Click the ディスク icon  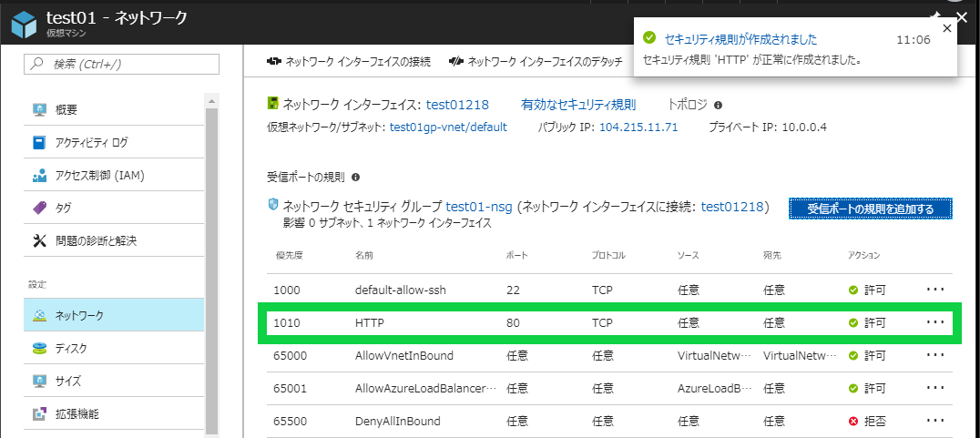[39, 348]
